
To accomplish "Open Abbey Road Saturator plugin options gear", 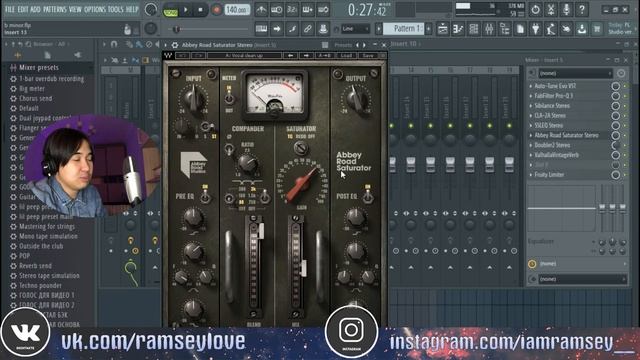I will [175, 45].
